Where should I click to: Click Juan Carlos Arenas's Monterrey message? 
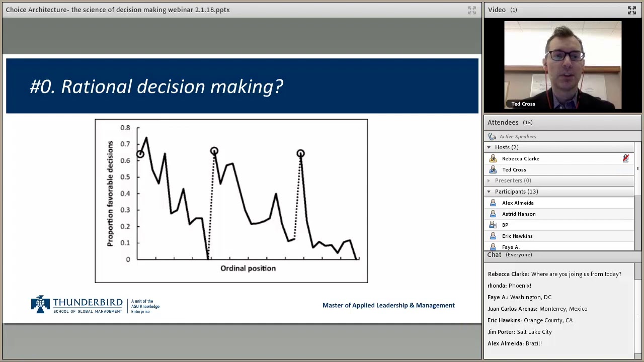(537, 309)
